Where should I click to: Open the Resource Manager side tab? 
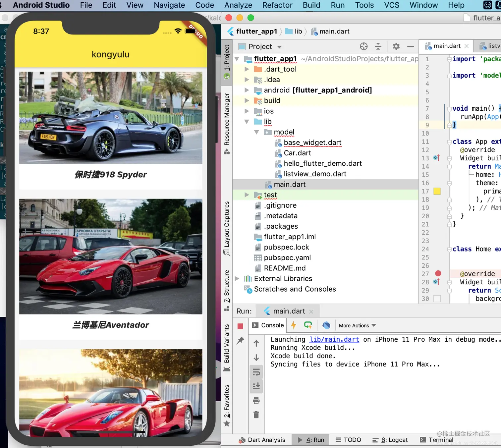pos(227,124)
